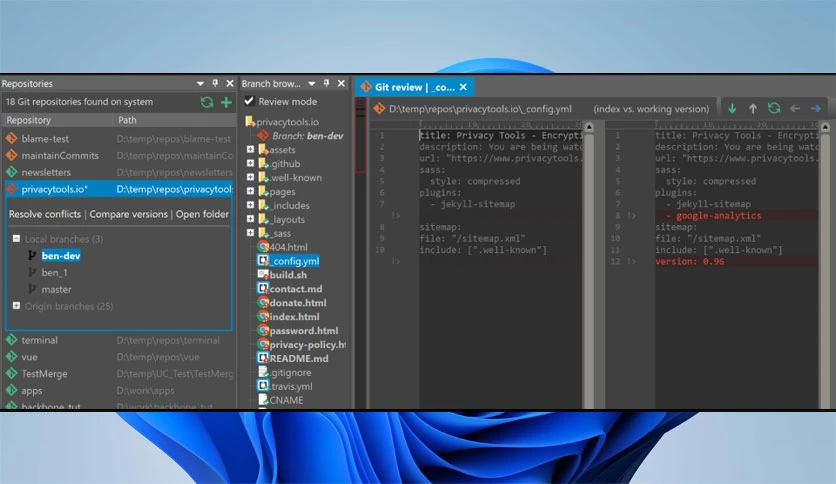Open the .travis.yml file
This screenshot has height=484, width=836.
tap(285, 386)
